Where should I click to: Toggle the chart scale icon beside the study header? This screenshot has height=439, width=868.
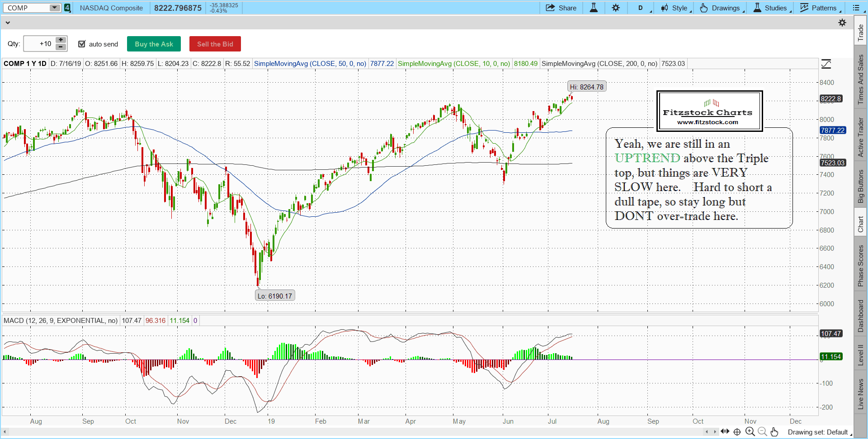click(826, 64)
